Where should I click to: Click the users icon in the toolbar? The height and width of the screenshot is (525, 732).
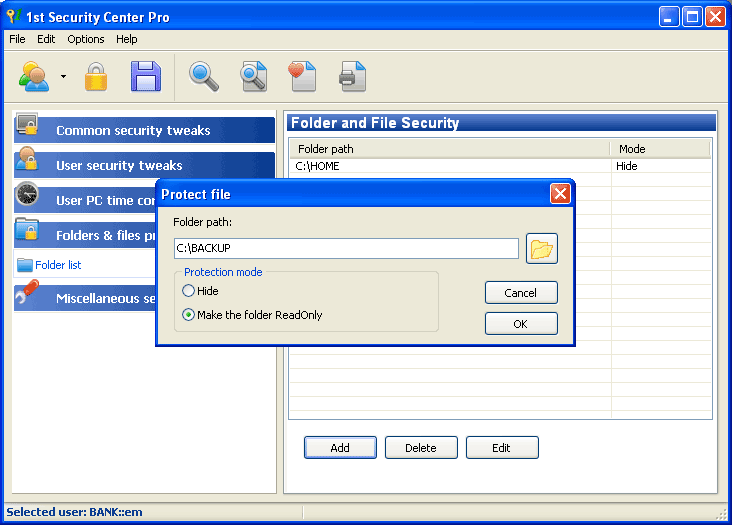coord(34,77)
